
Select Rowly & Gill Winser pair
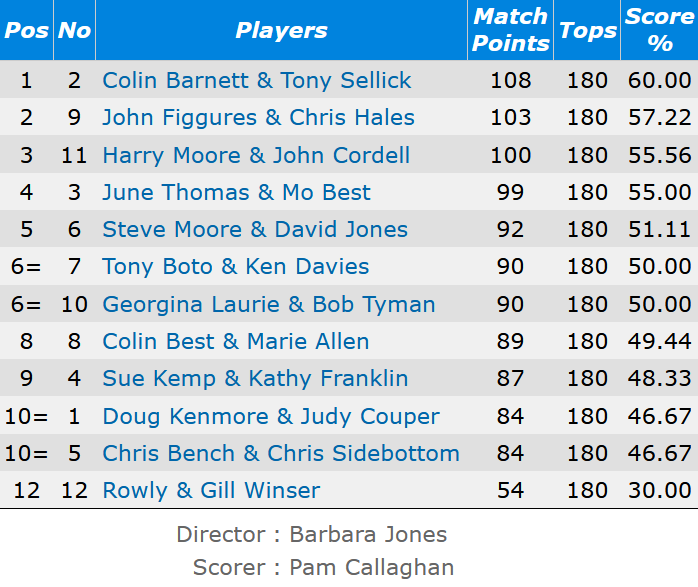click(x=211, y=490)
